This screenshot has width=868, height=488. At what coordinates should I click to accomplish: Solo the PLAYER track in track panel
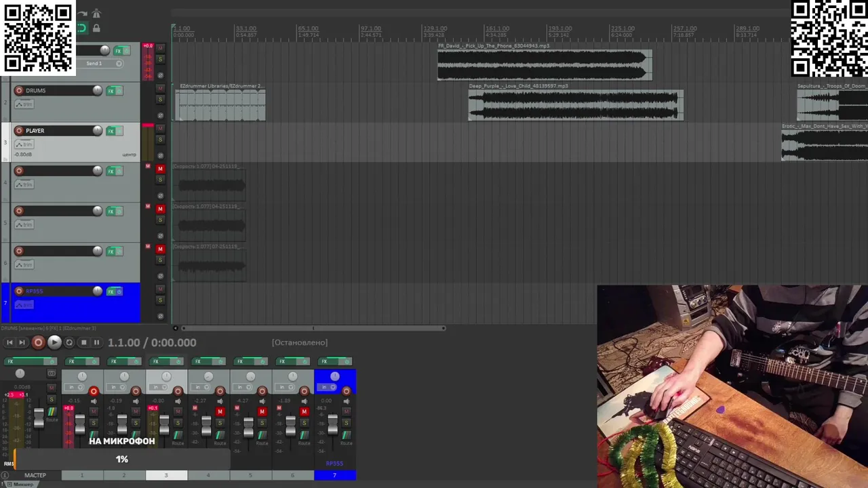click(160, 140)
